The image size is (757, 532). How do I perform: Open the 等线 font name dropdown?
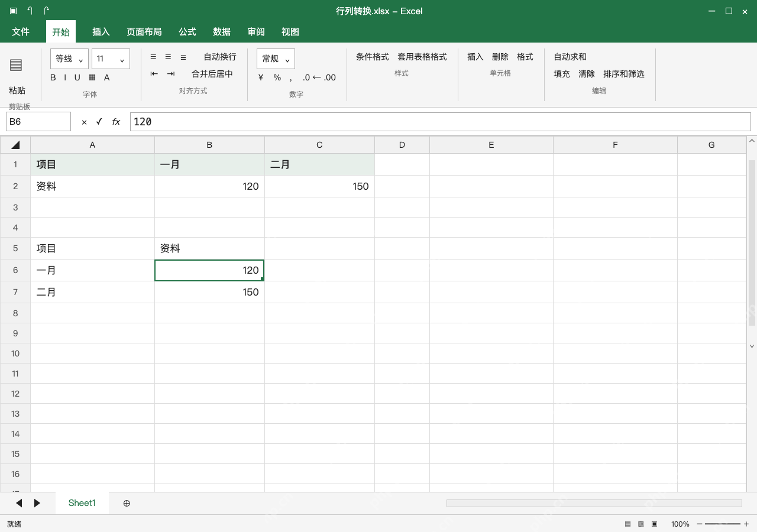coord(69,59)
